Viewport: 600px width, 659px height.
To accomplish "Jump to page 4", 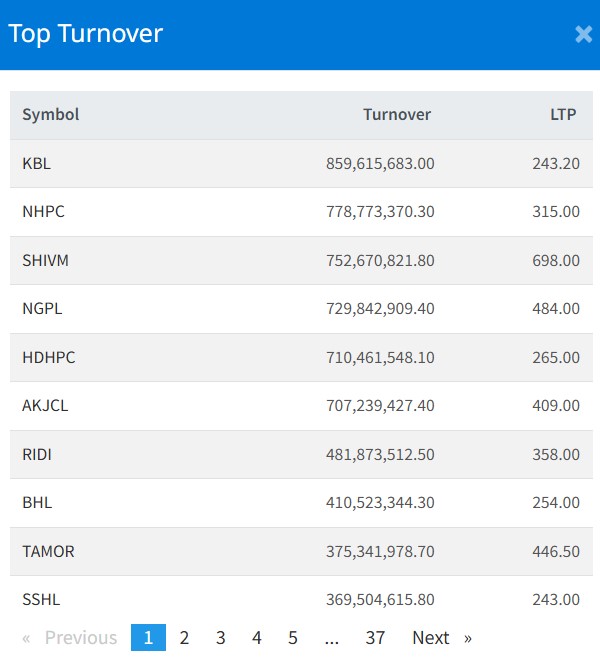I will (256, 637).
